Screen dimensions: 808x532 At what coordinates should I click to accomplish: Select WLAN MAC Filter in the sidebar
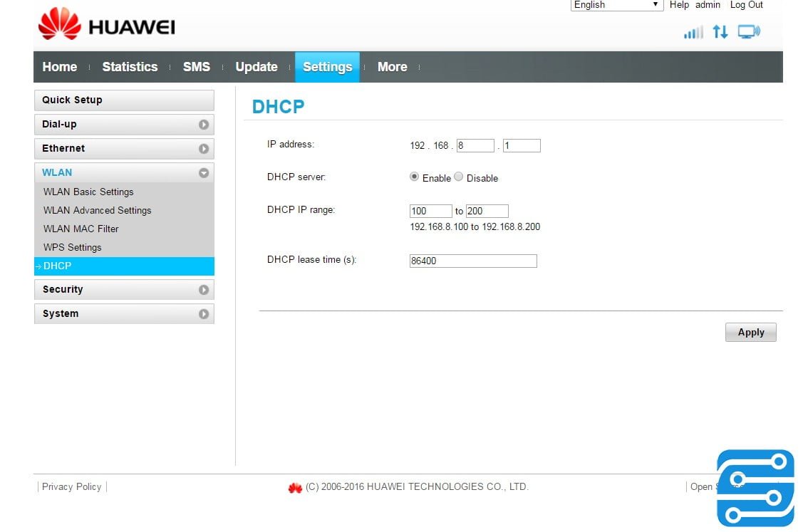pyautogui.click(x=81, y=229)
